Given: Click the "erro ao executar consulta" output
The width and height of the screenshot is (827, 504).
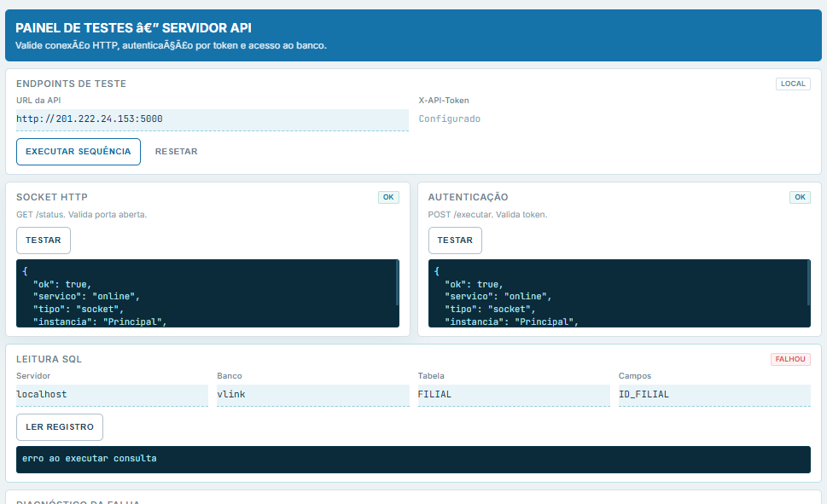Looking at the screenshot, I should click(413, 459).
